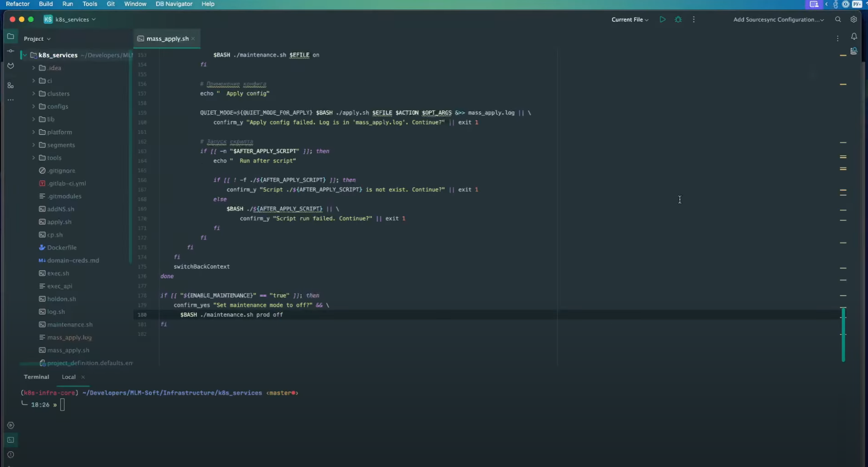Select the mass_apply.sh editor tab
Image resolution: width=868 pixels, height=467 pixels.
point(167,39)
